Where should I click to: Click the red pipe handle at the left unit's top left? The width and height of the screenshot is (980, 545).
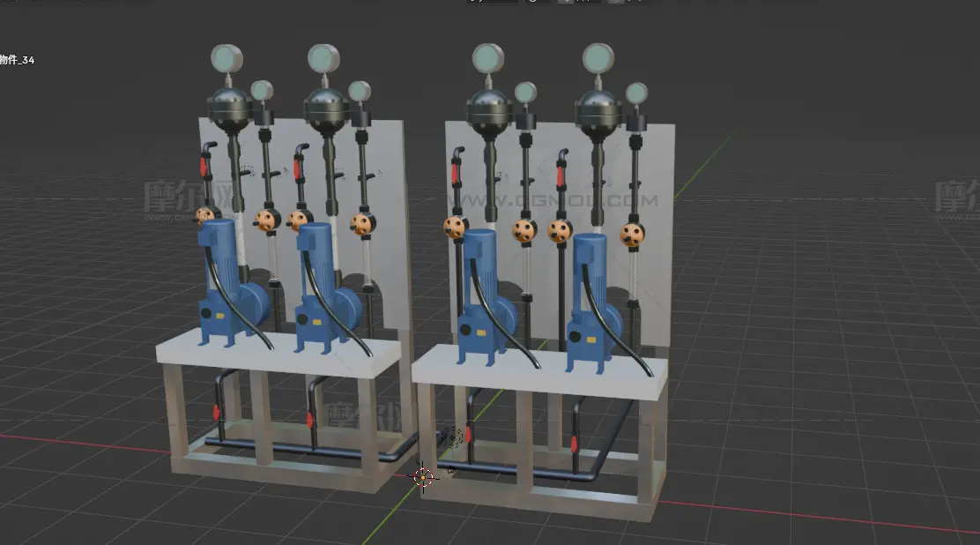204,166
